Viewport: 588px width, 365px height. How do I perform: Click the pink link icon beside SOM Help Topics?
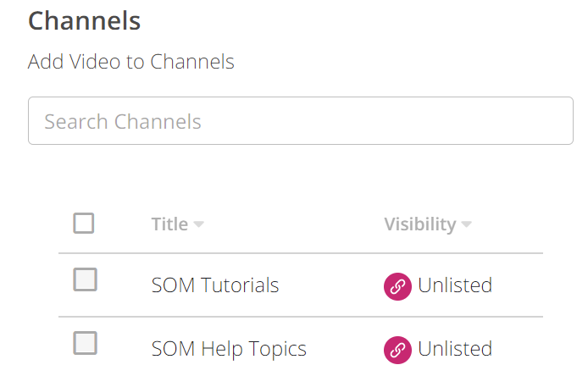coord(397,350)
